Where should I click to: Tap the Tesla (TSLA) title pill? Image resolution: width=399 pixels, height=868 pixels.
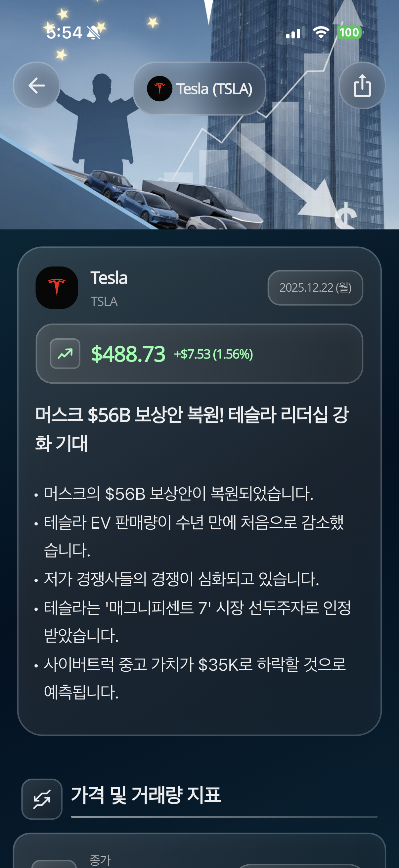point(200,89)
